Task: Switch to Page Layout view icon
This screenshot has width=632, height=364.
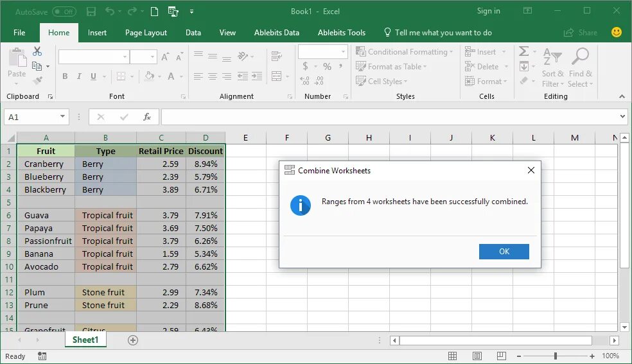Action: [477, 356]
